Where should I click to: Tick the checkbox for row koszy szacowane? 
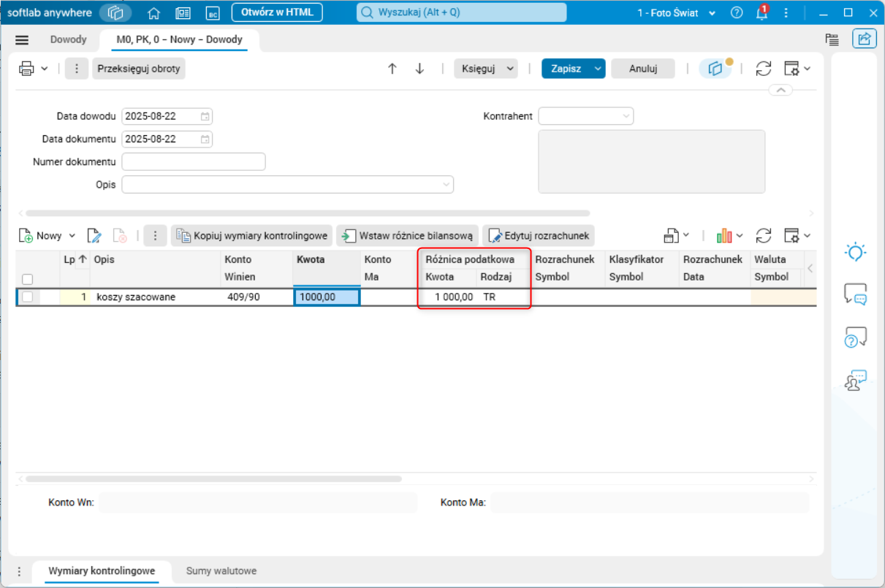tap(27, 297)
